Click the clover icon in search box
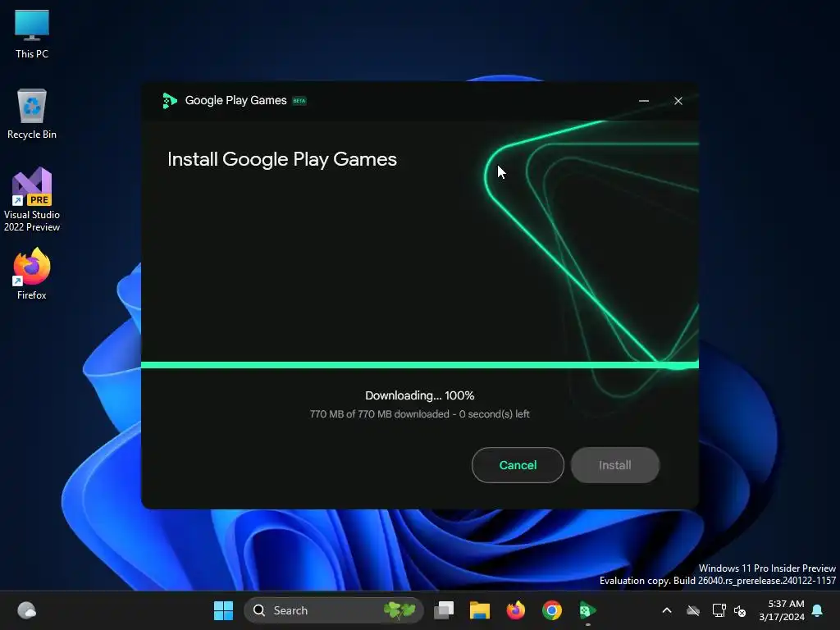The image size is (840, 630). (399, 610)
